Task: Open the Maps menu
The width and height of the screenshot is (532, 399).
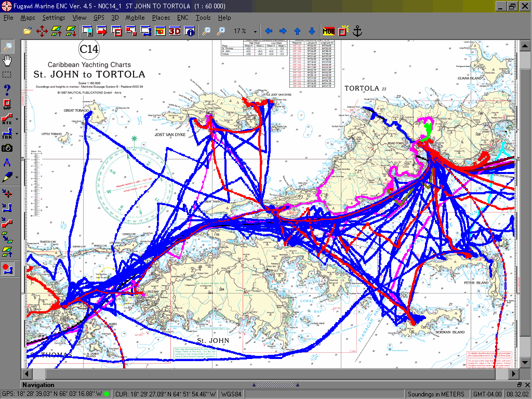Action: pyautogui.click(x=28, y=18)
